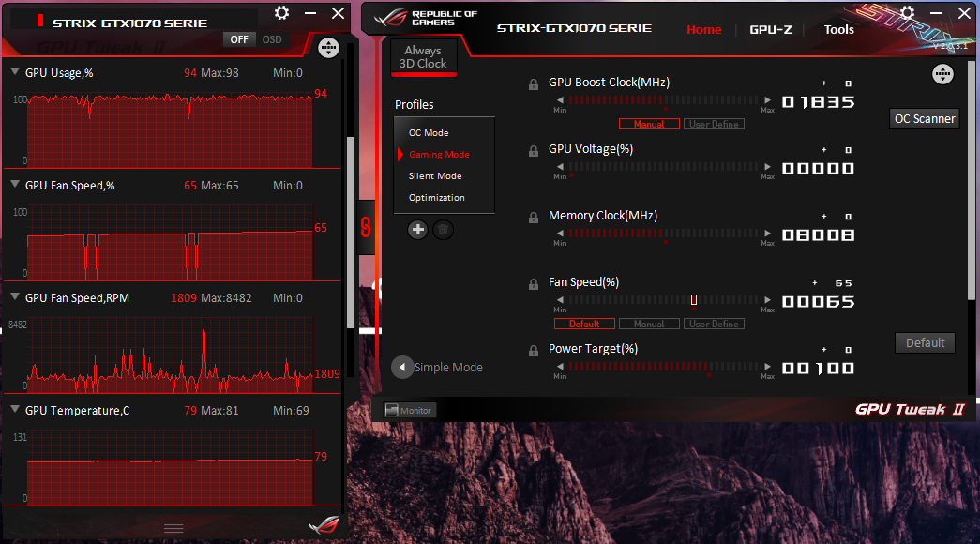Select User Define for Fan Speed
Image resolution: width=980 pixels, height=544 pixels.
[x=714, y=324]
